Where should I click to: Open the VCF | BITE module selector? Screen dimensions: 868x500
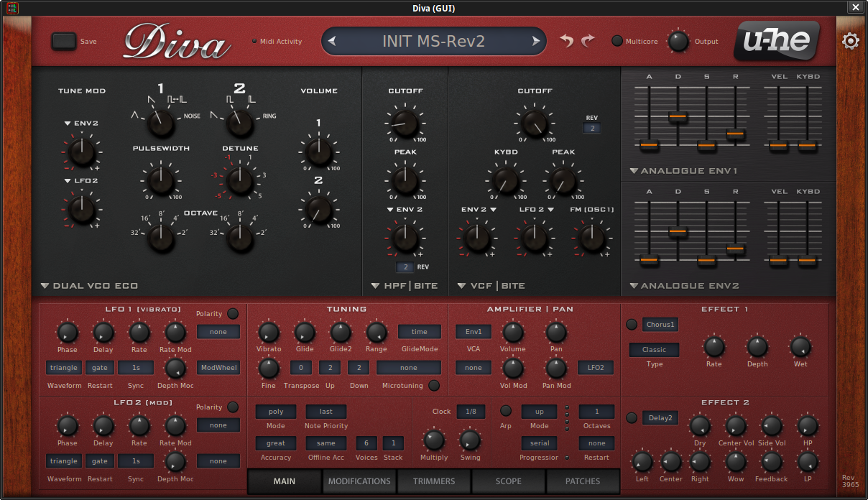point(491,286)
